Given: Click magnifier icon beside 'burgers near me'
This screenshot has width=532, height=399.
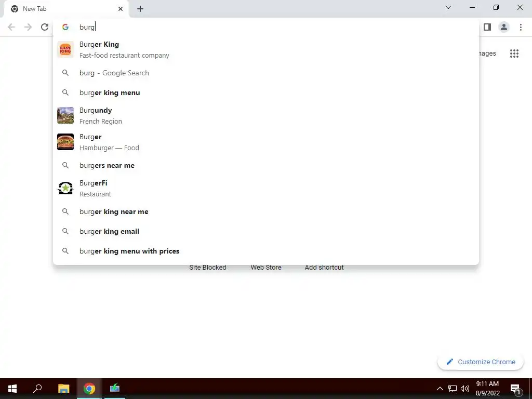Looking at the screenshot, I should coord(65,165).
